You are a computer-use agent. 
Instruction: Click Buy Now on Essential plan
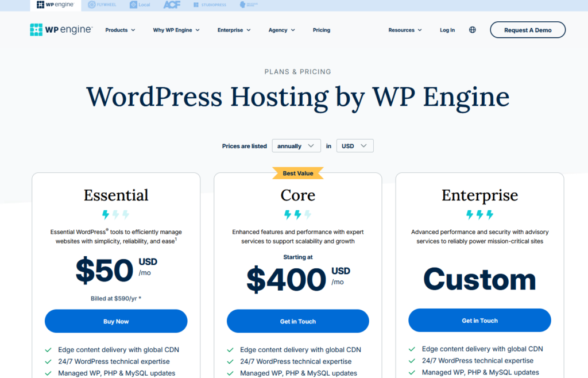[116, 321]
